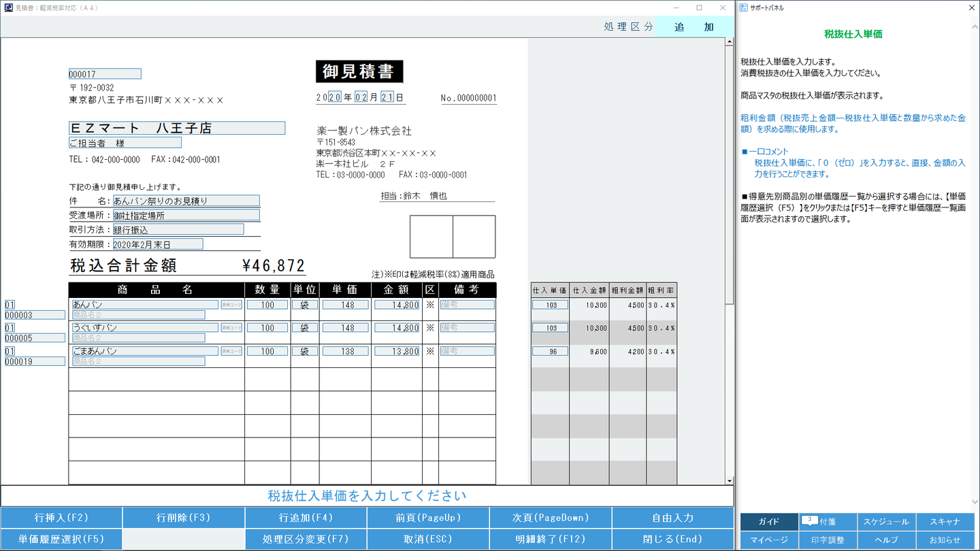
Task: Go to next page with 次頁(PageDown)
Action: click(x=550, y=518)
